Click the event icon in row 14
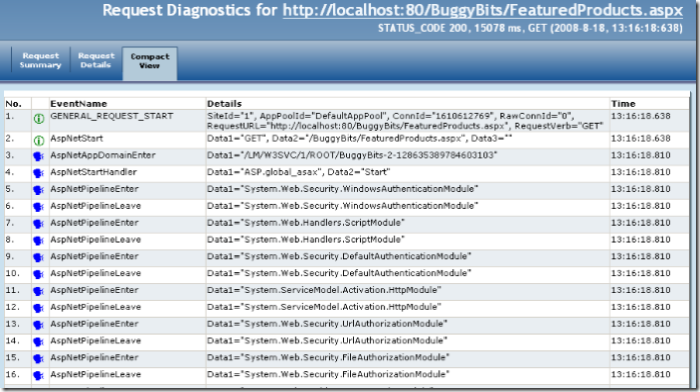 tap(38, 342)
